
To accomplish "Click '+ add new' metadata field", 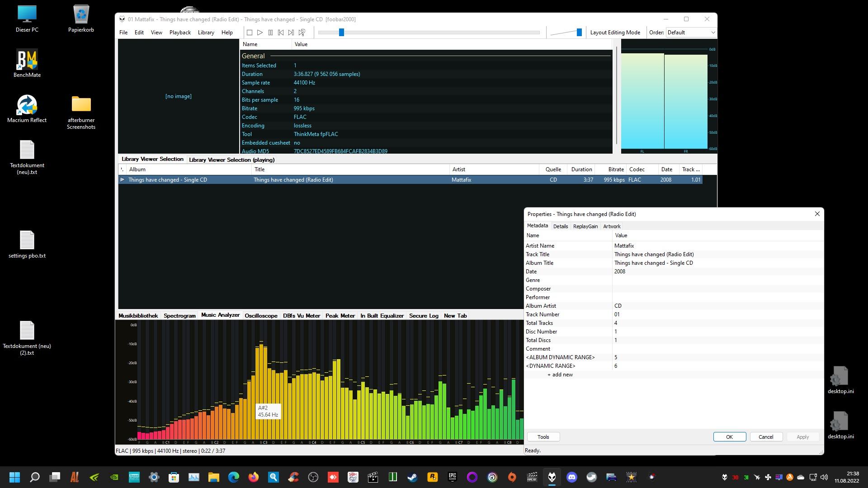I will click(560, 375).
